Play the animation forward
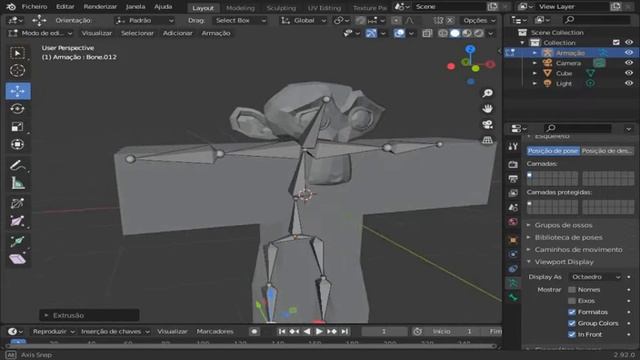This screenshot has height=360, width=640. pos(319,331)
